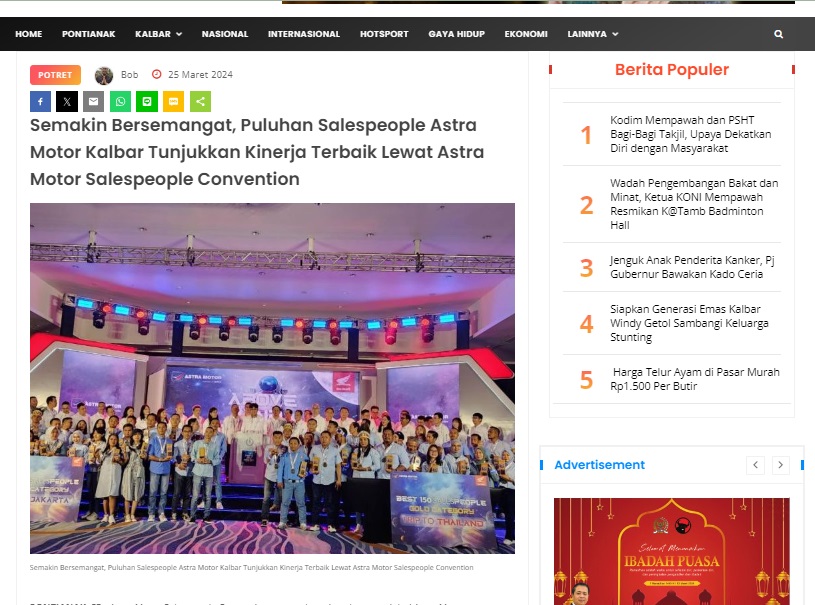Click popular rank number 4
815x605 pixels.
pyautogui.click(x=586, y=324)
